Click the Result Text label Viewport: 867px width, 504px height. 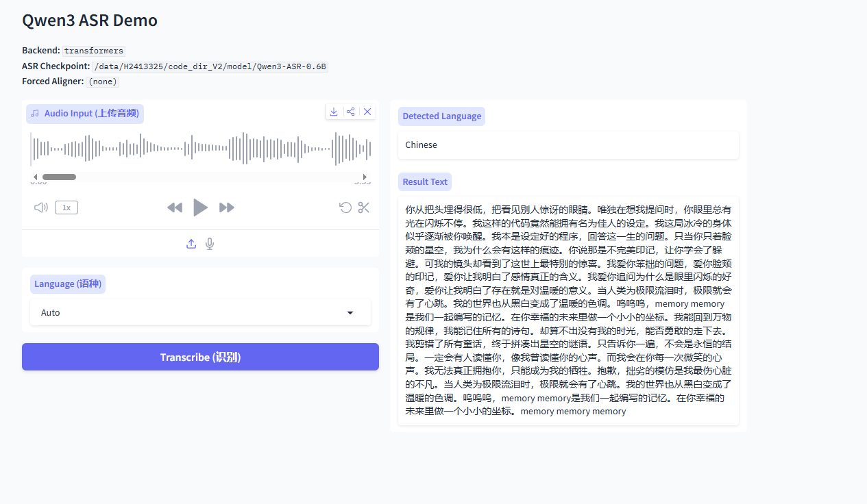pyautogui.click(x=425, y=181)
